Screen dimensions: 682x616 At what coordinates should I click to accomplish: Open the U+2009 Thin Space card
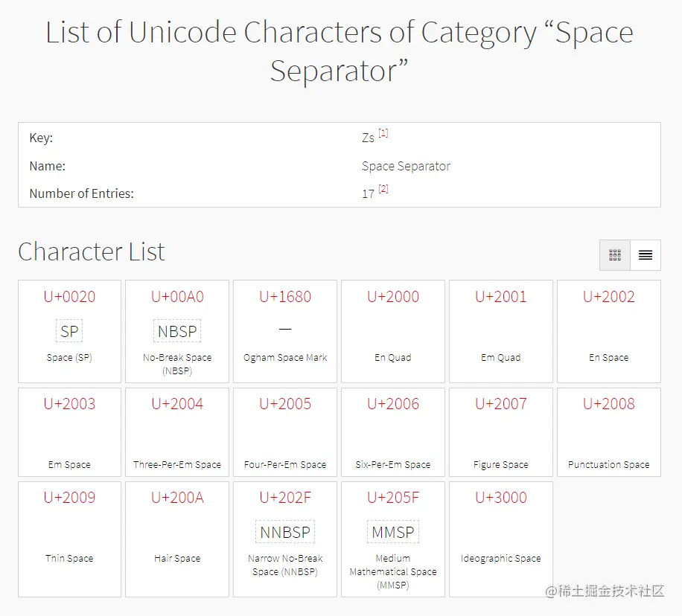click(69, 539)
